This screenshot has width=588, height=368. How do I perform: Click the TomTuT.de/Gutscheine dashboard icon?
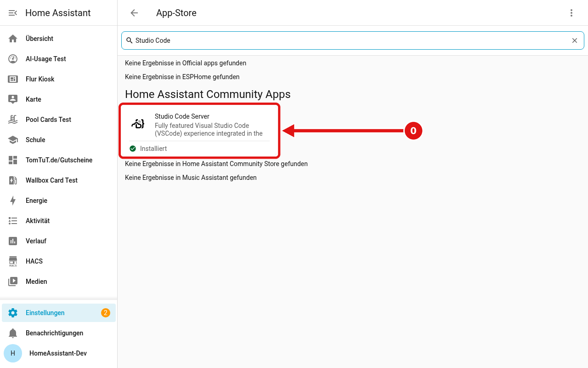click(13, 160)
